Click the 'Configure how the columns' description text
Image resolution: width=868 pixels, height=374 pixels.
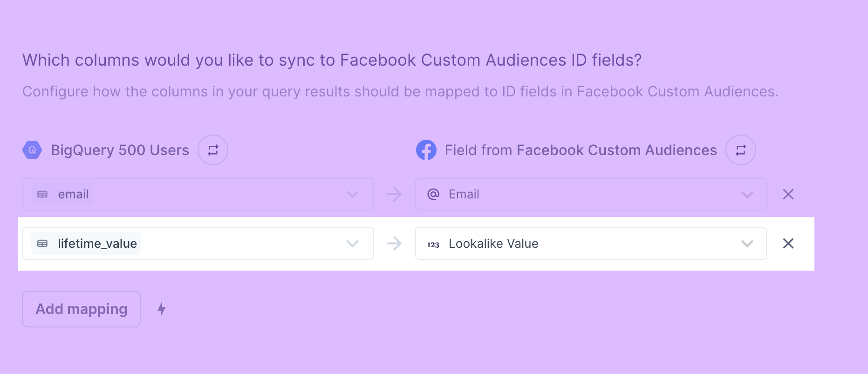tap(400, 92)
